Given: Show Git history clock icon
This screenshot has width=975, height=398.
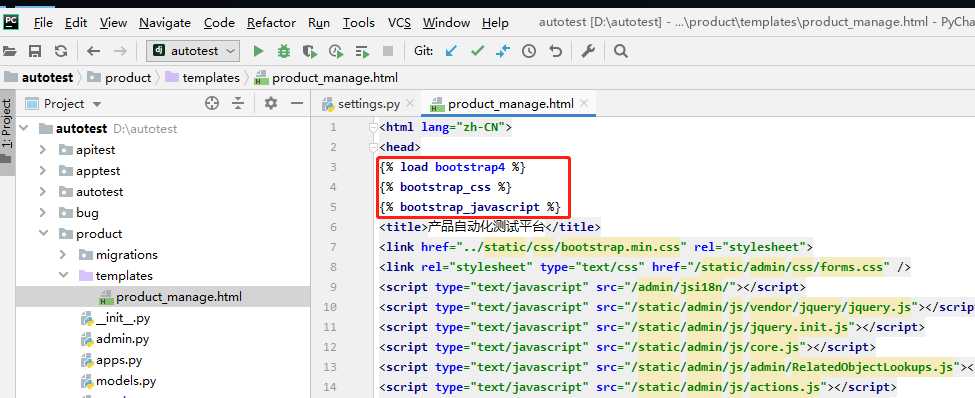Looking at the screenshot, I should click(x=529, y=51).
